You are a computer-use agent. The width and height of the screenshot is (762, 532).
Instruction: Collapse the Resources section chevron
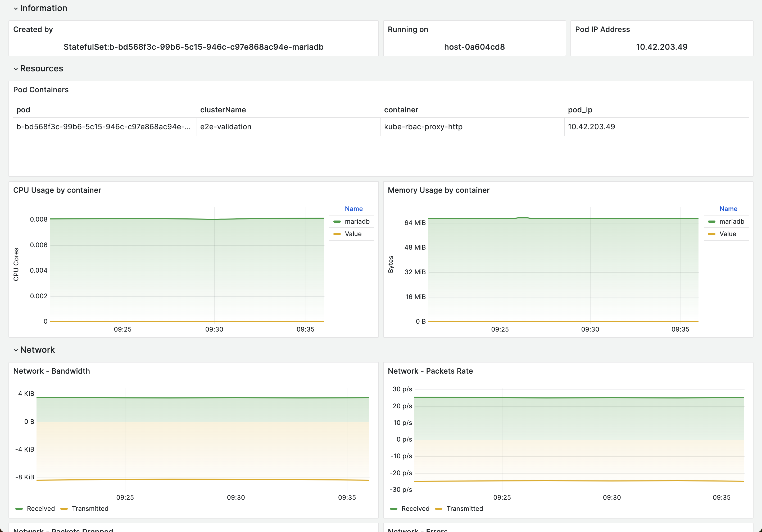[16, 69]
